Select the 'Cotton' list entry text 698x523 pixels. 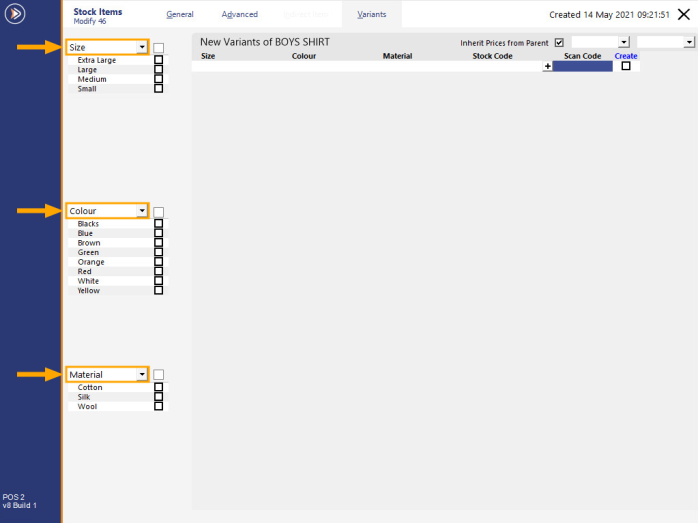90,387
